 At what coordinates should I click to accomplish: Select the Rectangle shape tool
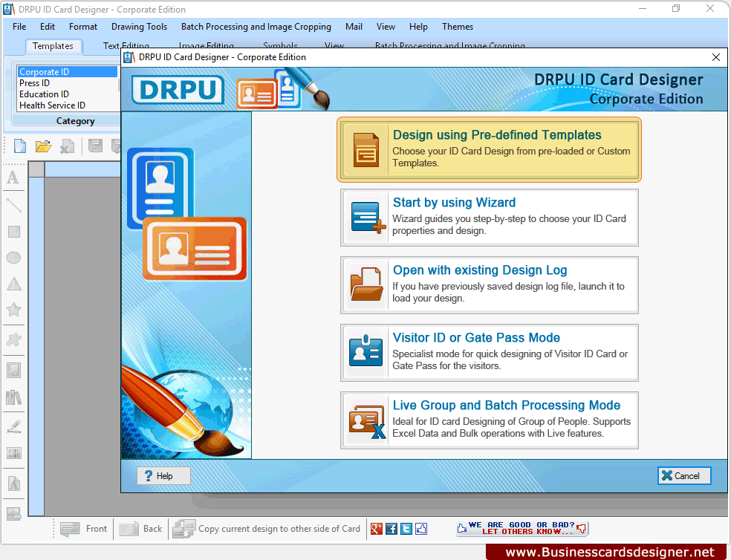coord(14,232)
